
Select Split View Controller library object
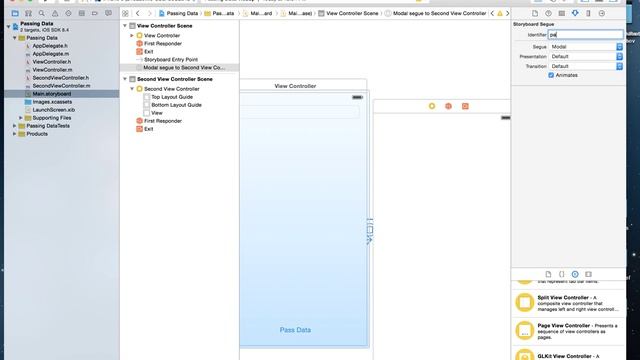point(569,303)
